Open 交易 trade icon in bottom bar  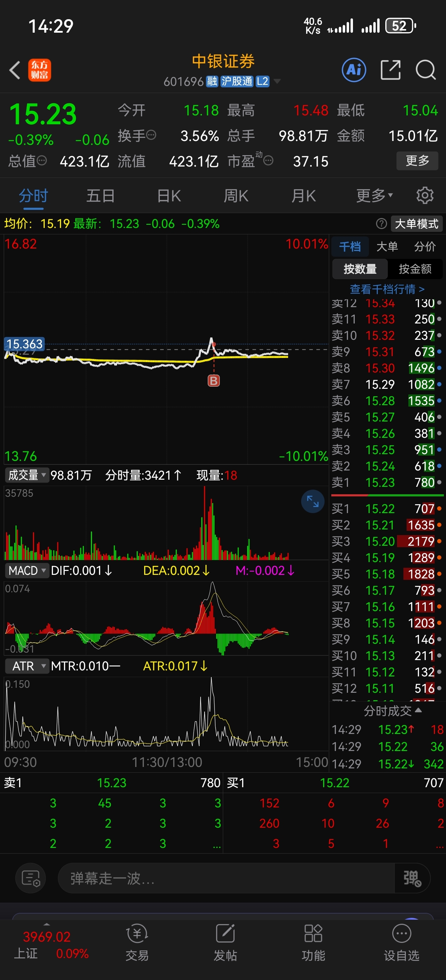click(137, 942)
